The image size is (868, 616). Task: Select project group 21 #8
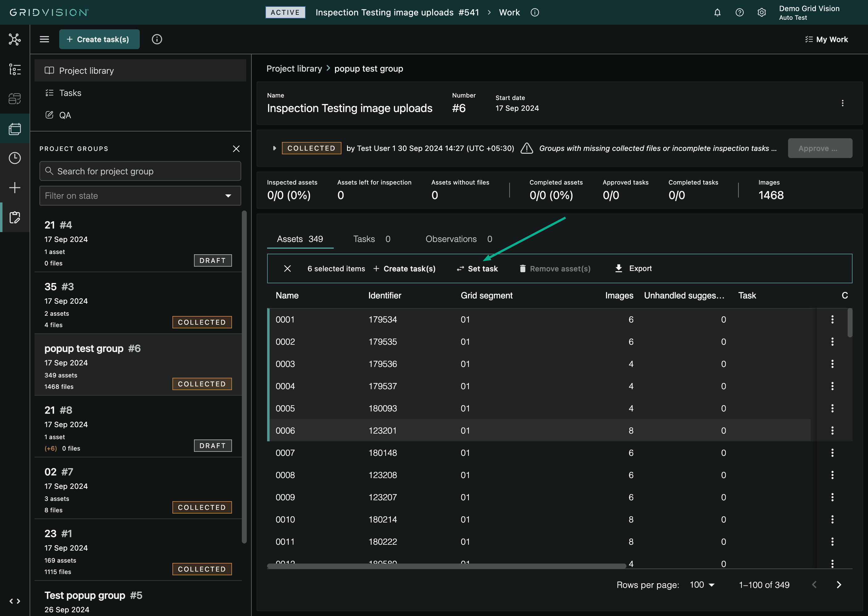point(138,426)
